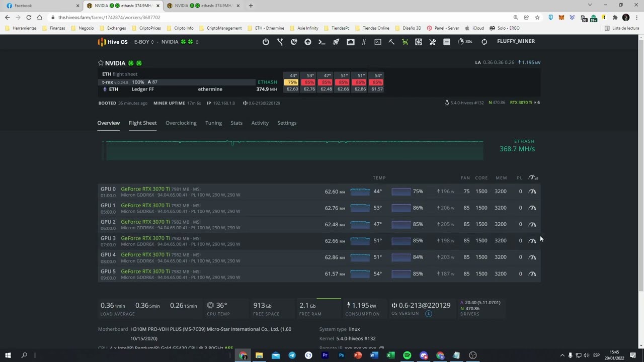Click the Panel - Server bookmark
Image resolution: width=644 pixels, height=362 pixels.
pos(443,28)
